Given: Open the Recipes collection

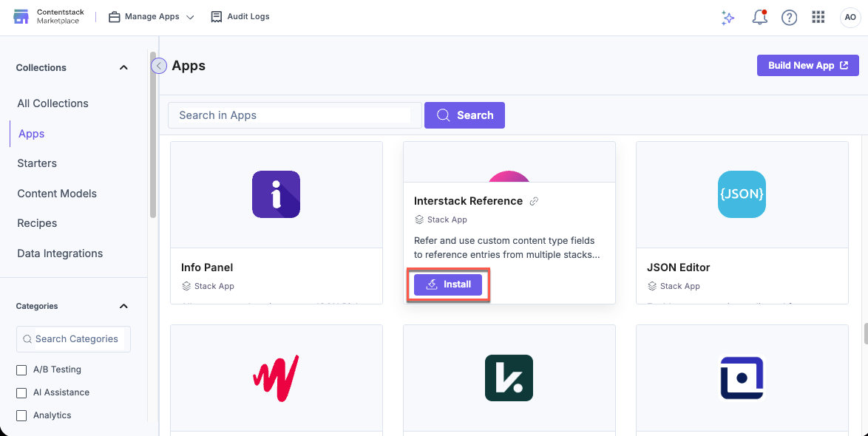Looking at the screenshot, I should (37, 223).
